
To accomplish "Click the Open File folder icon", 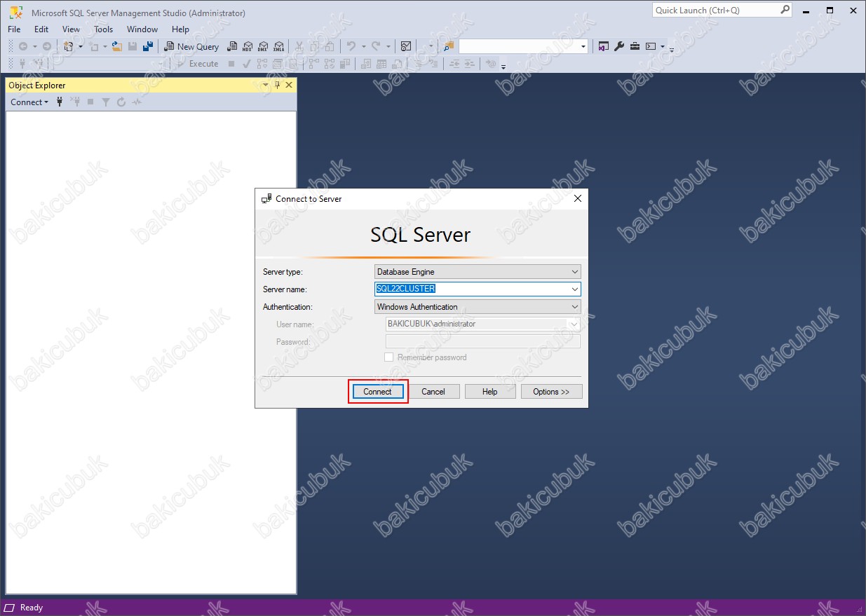I will (x=117, y=46).
